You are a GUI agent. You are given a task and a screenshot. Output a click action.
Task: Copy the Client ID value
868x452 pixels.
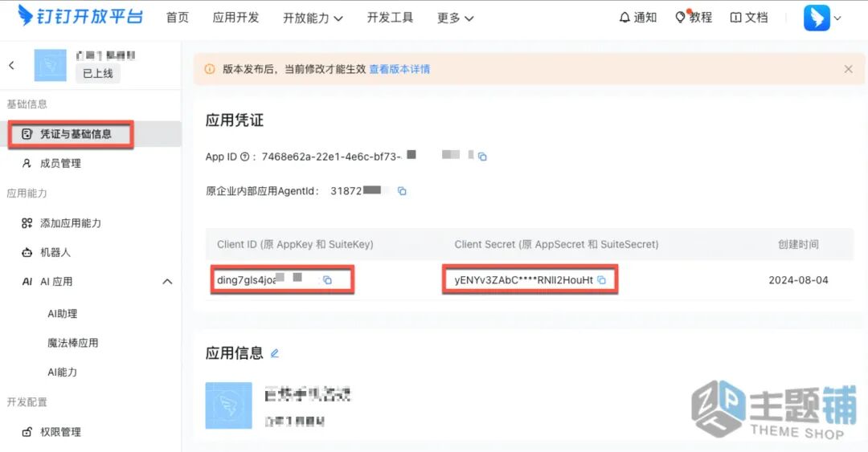point(327,280)
